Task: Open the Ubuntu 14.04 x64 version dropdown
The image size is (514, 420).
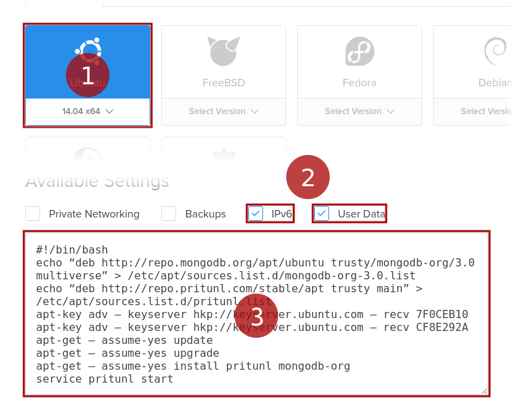Action: [88, 111]
